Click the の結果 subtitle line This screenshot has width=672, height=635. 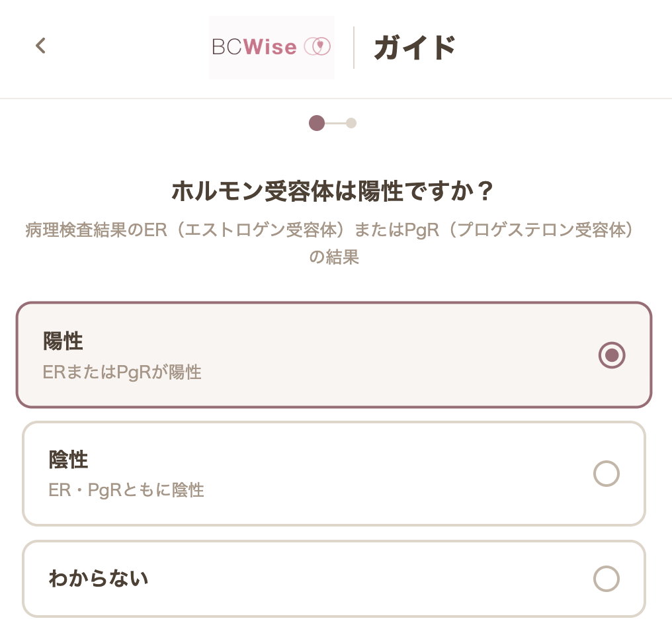334,257
